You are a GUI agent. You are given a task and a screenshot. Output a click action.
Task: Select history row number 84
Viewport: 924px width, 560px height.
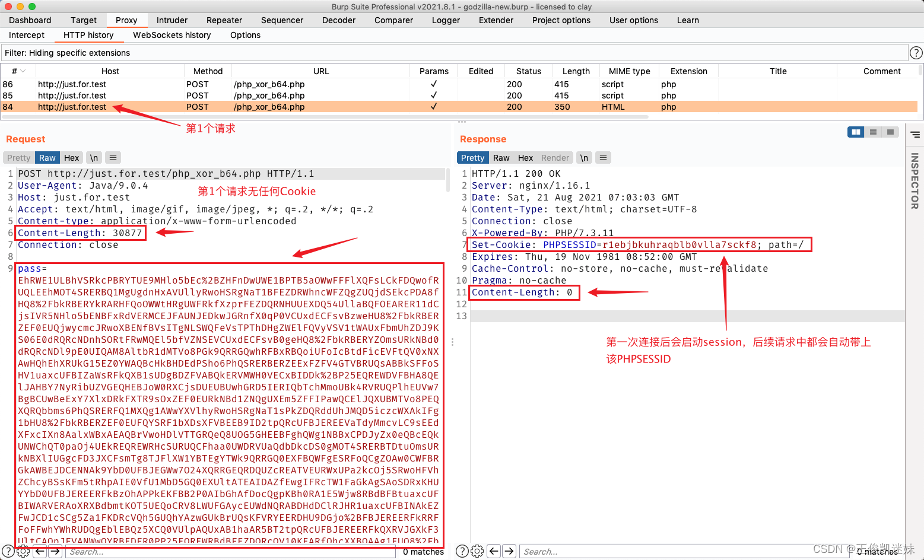[x=459, y=107]
